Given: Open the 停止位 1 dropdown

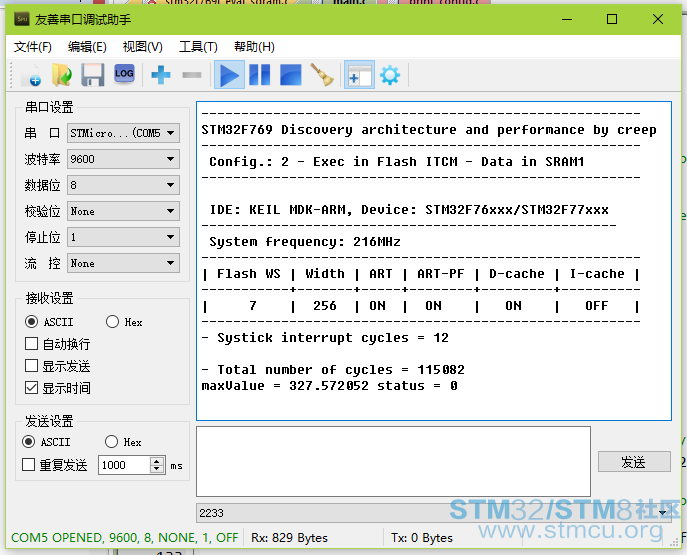Looking at the screenshot, I should click(x=123, y=237).
